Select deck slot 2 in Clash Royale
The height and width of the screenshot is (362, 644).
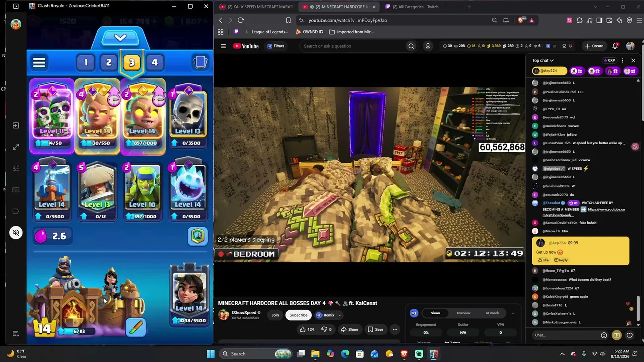click(x=109, y=63)
